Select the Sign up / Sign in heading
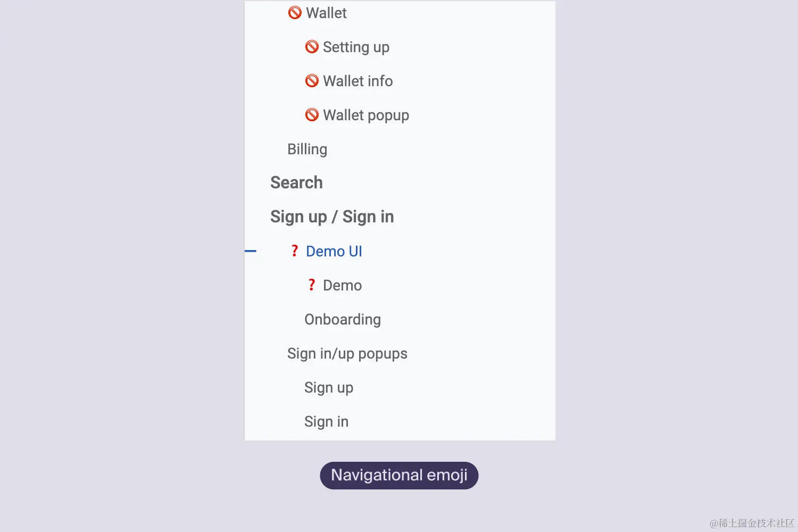This screenshot has width=798, height=532. click(332, 217)
